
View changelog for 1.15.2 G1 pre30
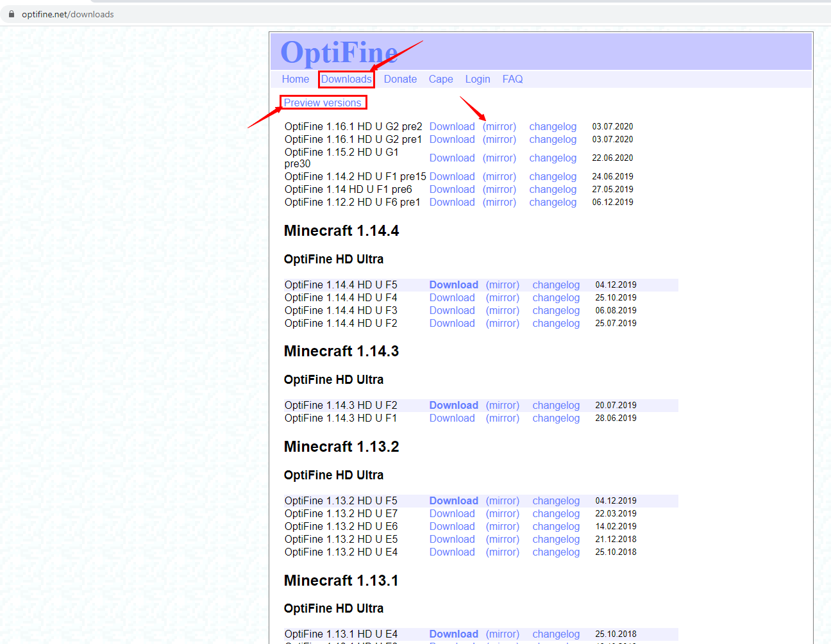point(553,158)
